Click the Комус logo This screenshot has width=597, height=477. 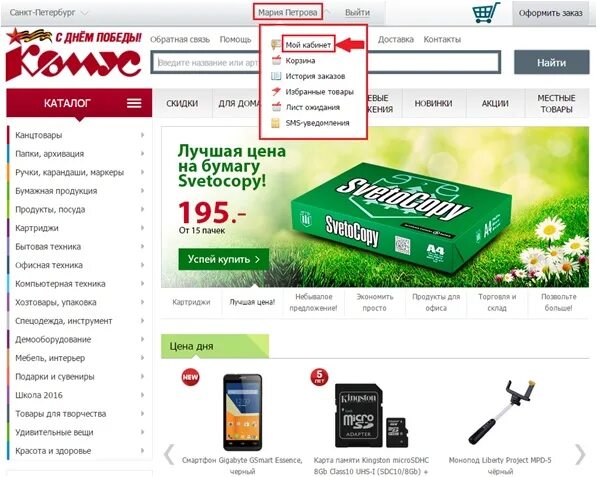[x=74, y=56]
